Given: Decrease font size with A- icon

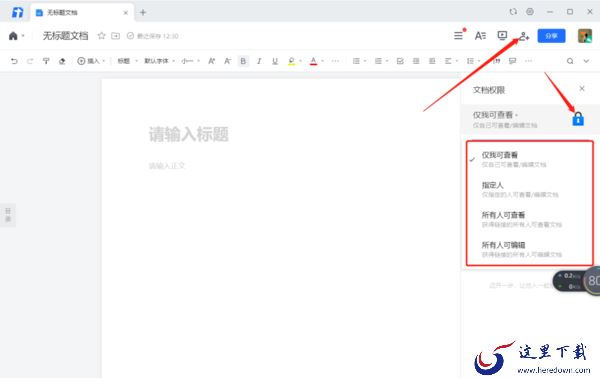Looking at the screenshot, I should pyautogui.click(x=228, y=61).
